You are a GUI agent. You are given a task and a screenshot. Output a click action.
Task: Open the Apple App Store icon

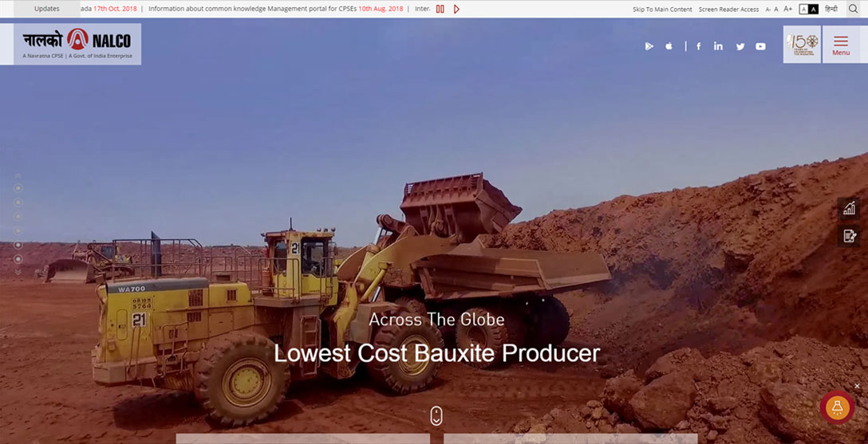click(669, 46)
